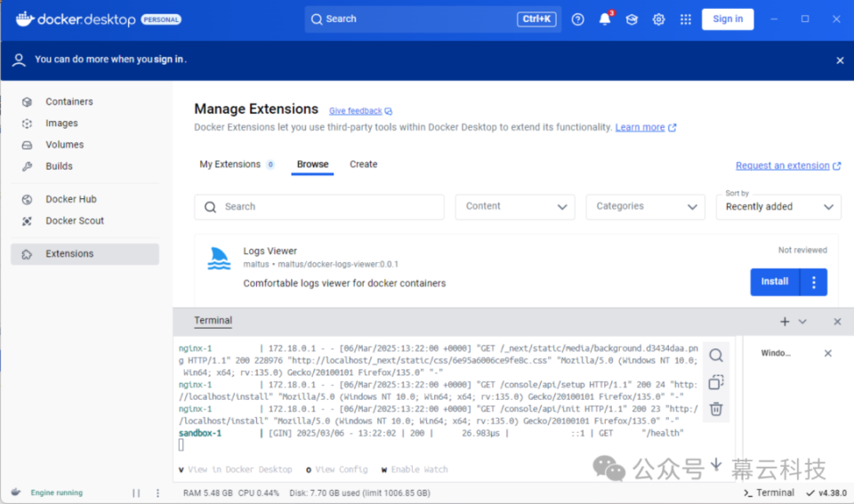The image size is (854, 504).
Task: Close the Windo... terminal session tab
Action: click(828, 353)
